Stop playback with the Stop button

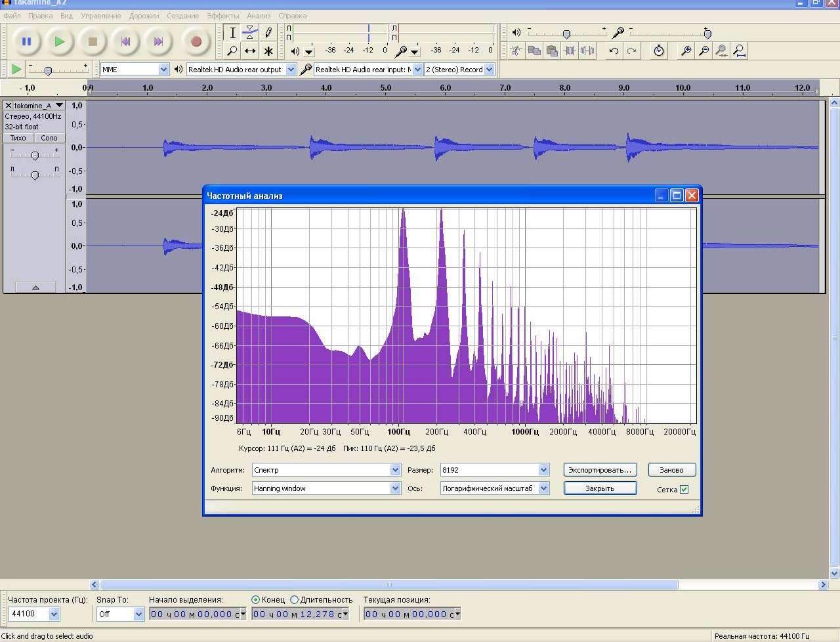pyautogui.click(x=93, y=41)
